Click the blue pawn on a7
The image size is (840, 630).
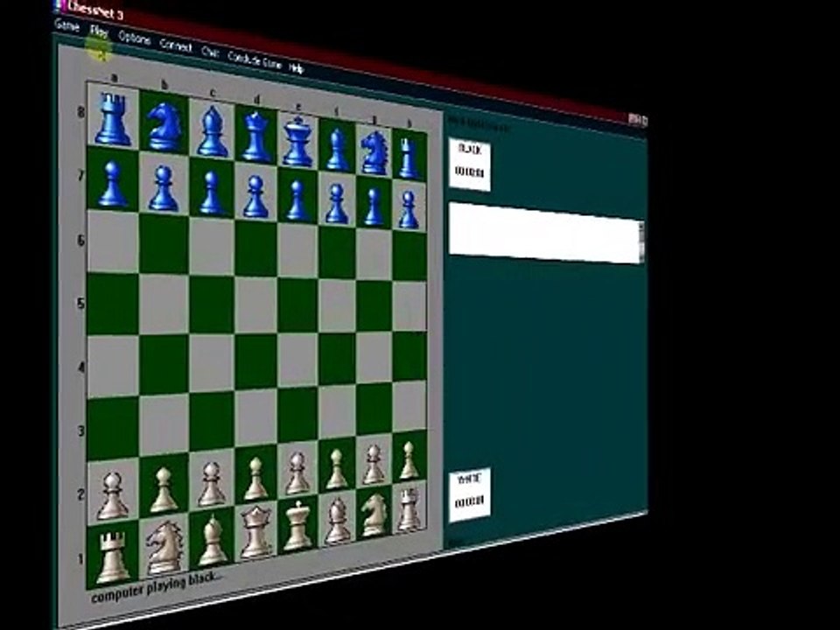[x=113, y=185]
